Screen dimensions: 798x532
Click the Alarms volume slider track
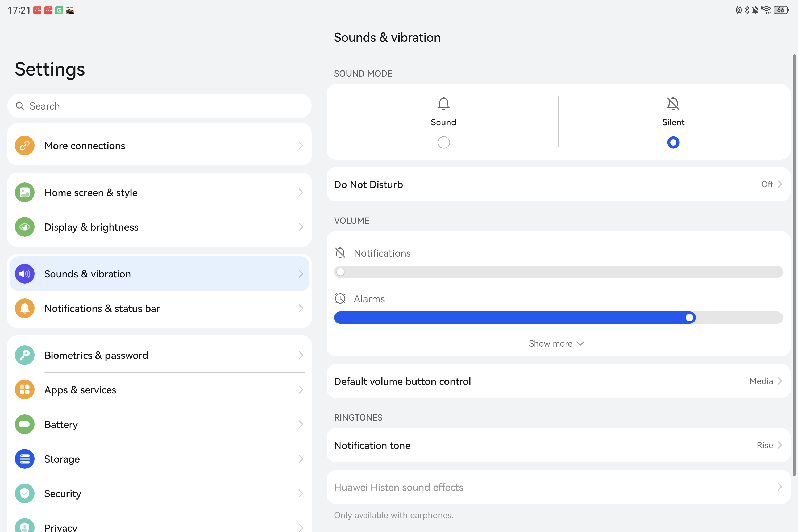pos(558,318)
